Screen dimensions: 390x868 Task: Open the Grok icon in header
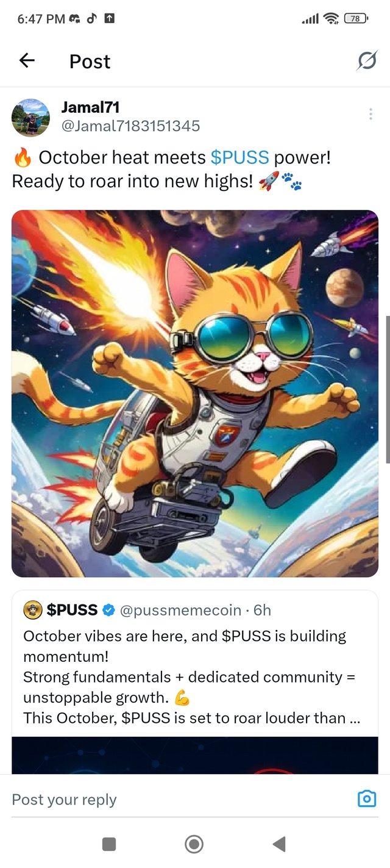[367, 60]
